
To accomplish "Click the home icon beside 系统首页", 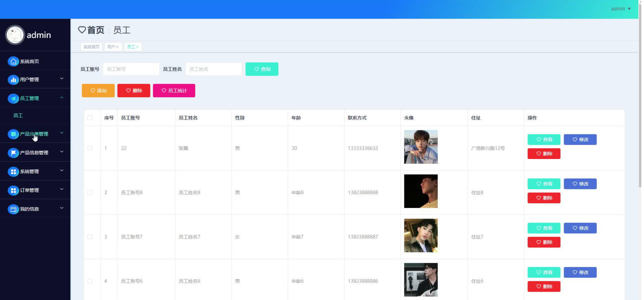I will (13, 61).
